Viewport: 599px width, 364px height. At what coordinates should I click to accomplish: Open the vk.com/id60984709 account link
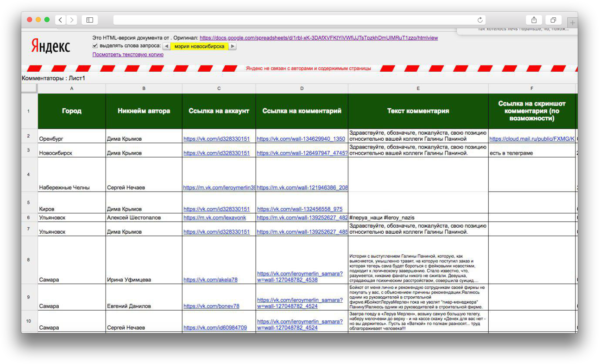(x=215, y=328)
